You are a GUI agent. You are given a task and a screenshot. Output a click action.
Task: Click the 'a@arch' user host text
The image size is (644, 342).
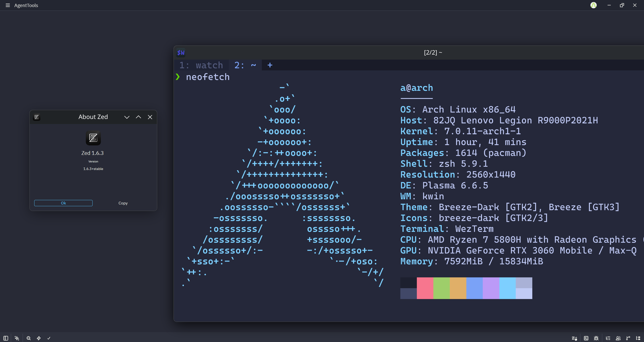417,88
